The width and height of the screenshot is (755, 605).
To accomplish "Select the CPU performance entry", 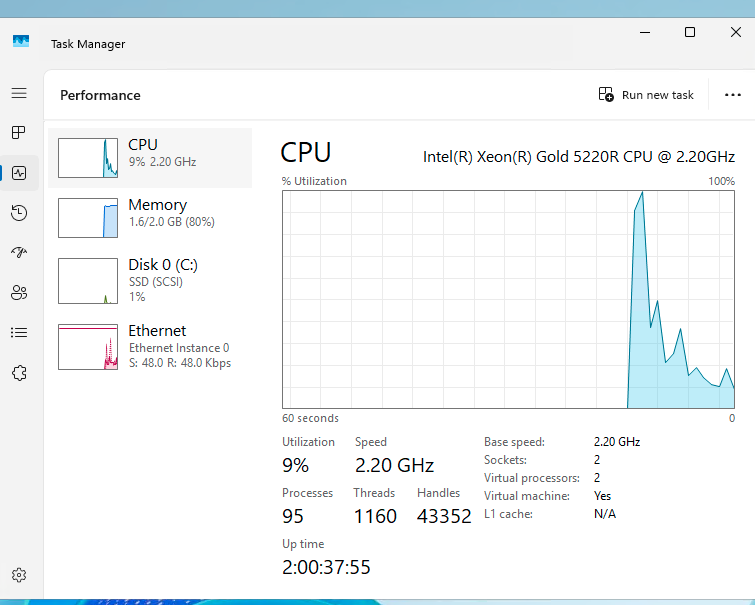I will coord(150,158).
